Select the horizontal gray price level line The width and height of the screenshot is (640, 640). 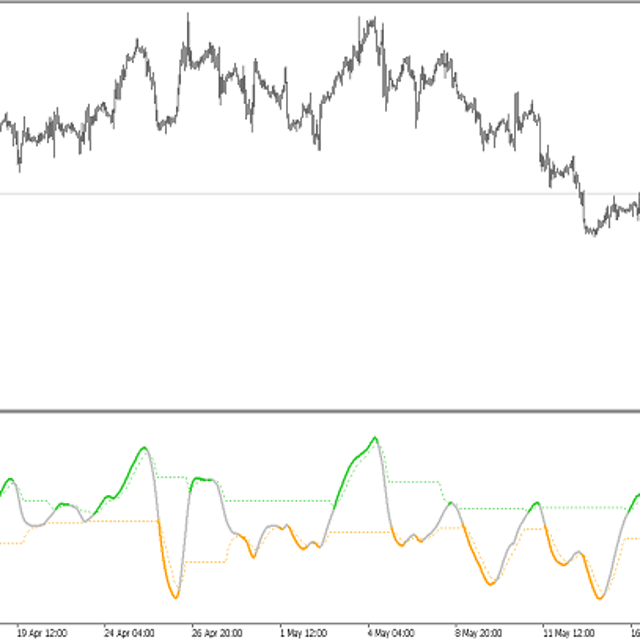tap(300, 193)
